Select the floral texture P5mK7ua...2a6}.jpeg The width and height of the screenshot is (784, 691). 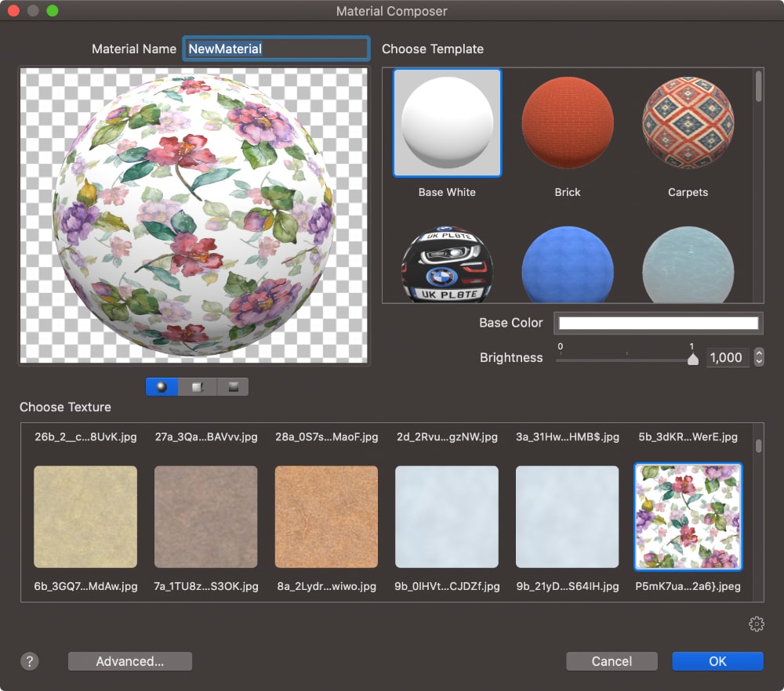click(688, 516)
